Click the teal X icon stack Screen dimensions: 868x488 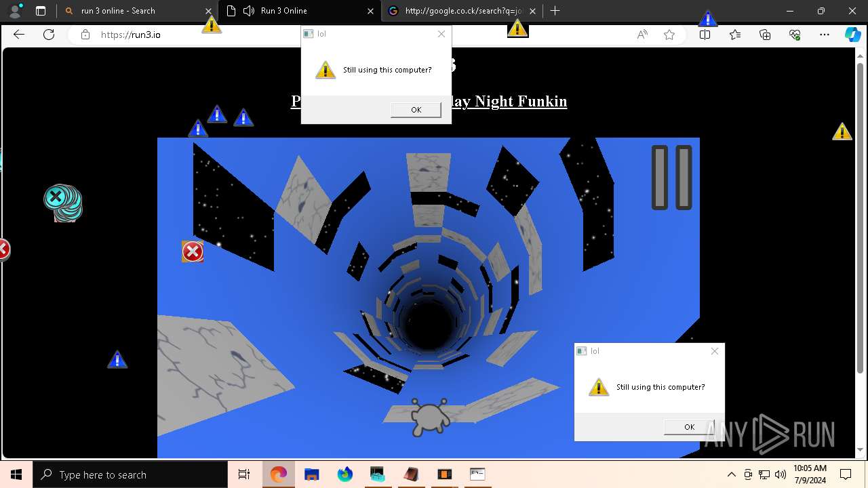click(63, 203)
